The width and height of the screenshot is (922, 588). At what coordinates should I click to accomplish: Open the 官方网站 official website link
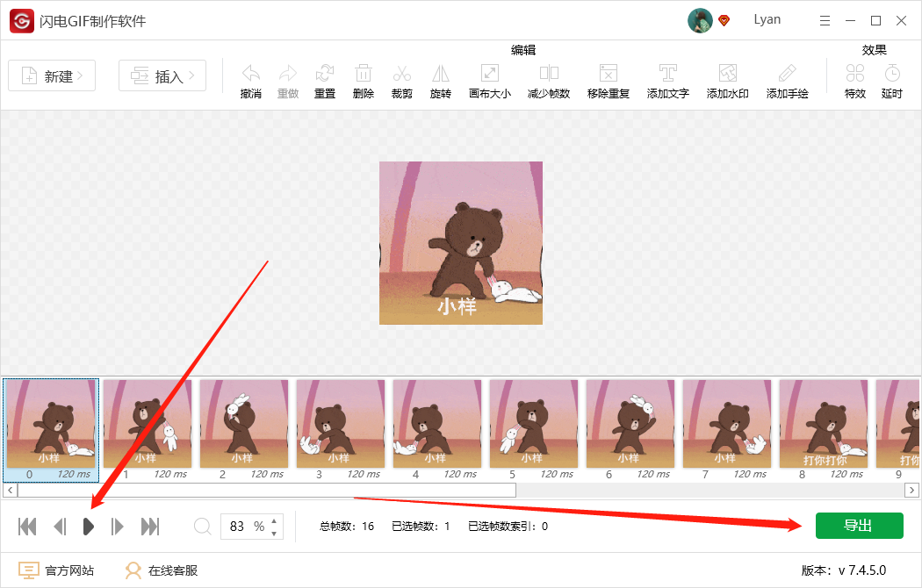[x=56, y=570]
